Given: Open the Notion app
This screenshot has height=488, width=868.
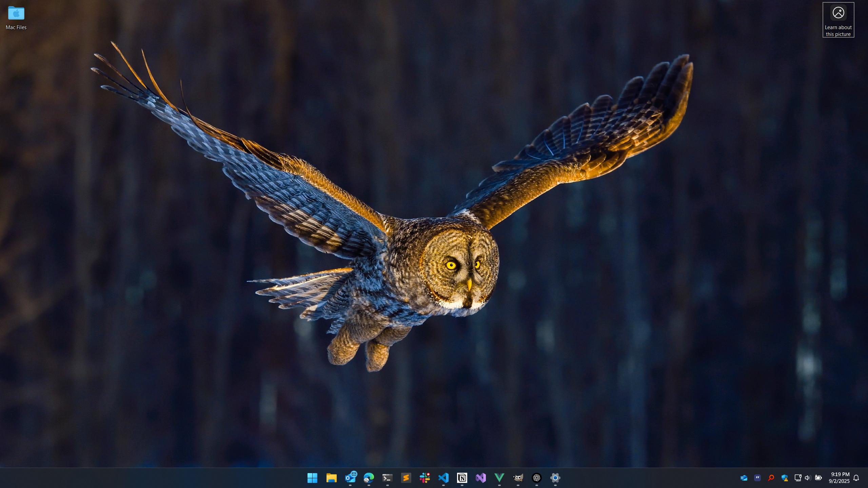Looking at the screenshot, I should pyautogui.click(x=462, y=478).
